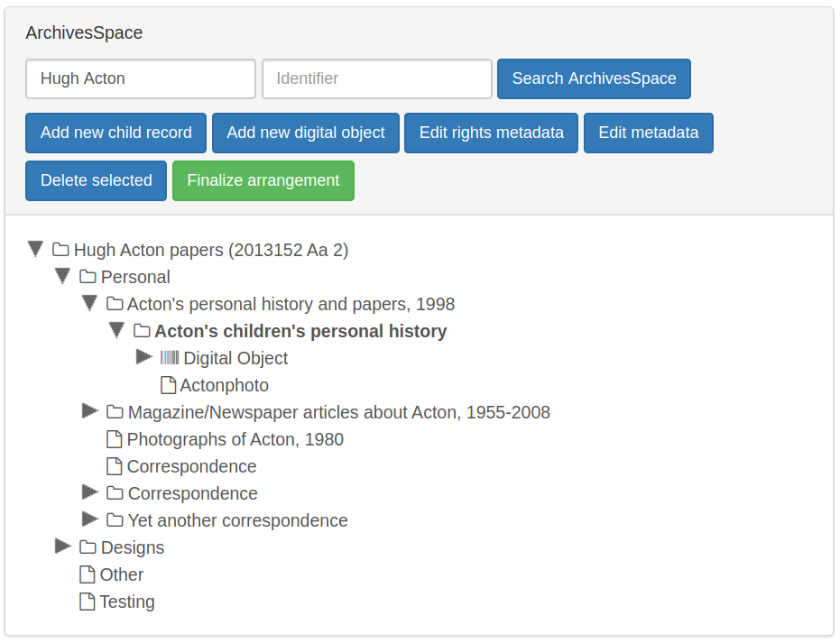
Task: Click the barcode icon of Digital Object
Action: click(168, 358)
